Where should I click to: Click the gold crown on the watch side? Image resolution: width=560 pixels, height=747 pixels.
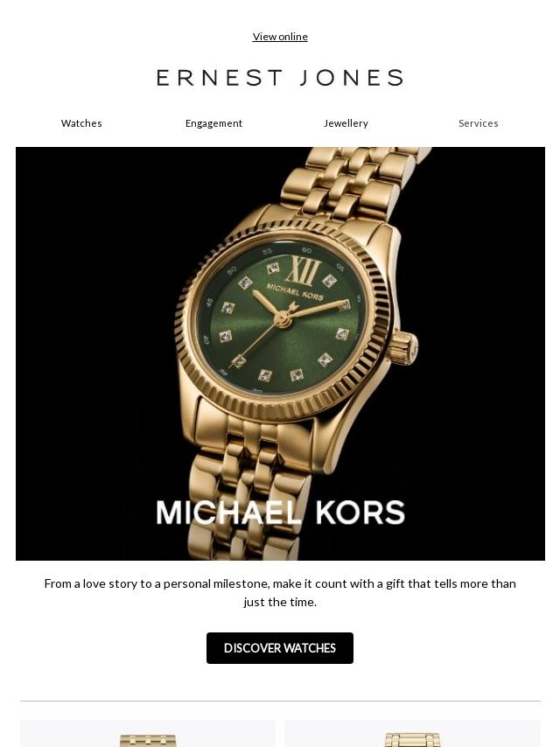coord(402,348)
